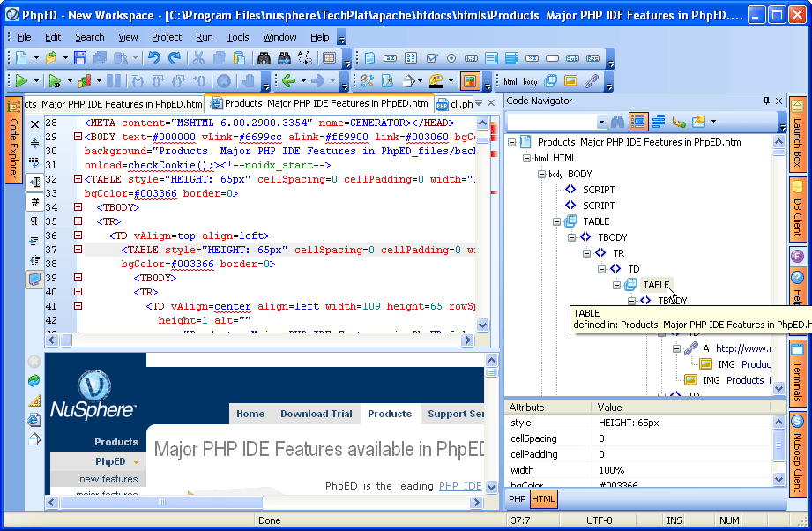The height and width of the screenshot is (531, 812).
Task: Collapse code fold at line 37 TABLE
Action: [78, 249]
